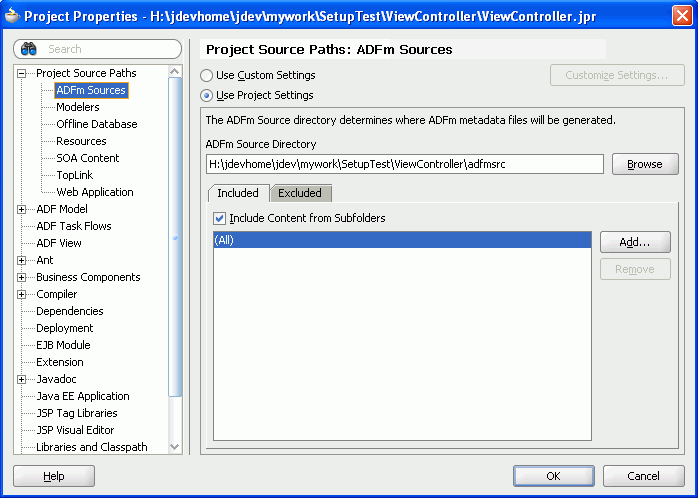Switch to the Excluded tab
Viewport: 698px width, 498px height.
click(x=300, y=193)
